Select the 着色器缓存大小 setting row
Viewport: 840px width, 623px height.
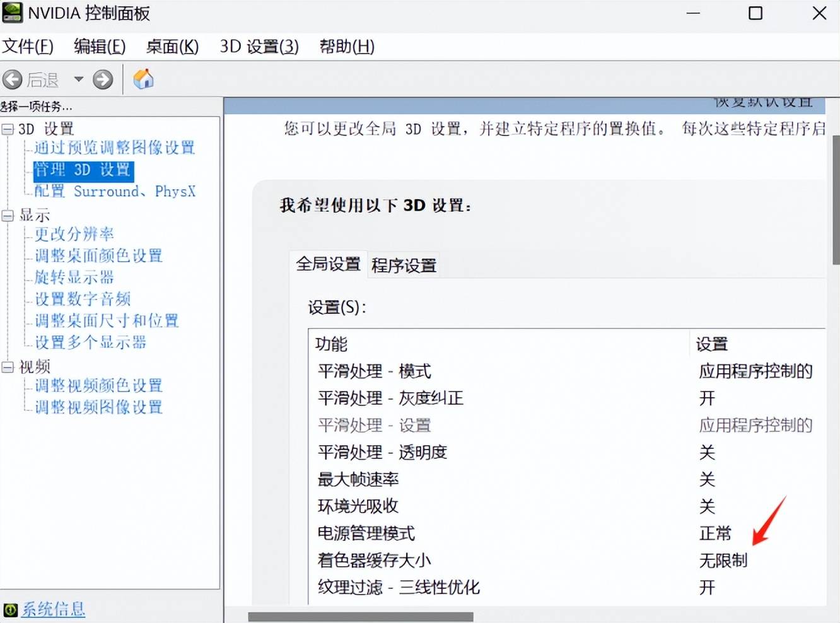click(x=374, y=560)
